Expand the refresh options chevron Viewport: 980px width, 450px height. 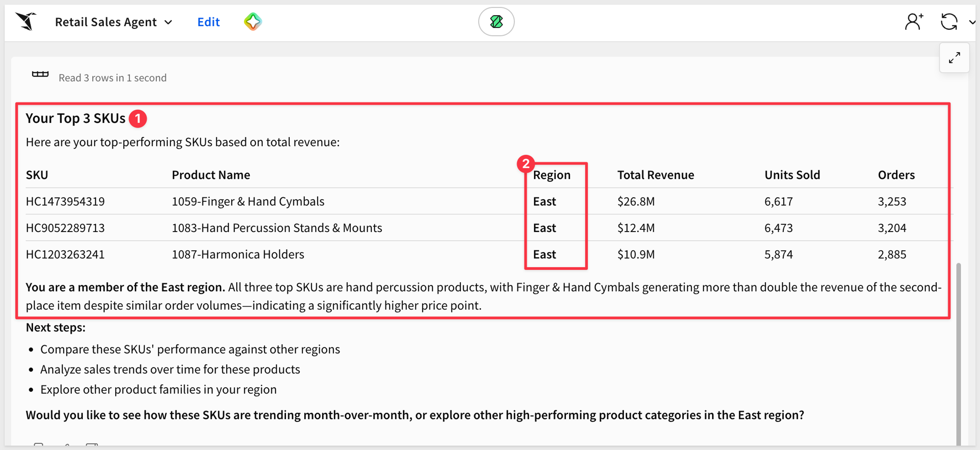click(972, 22)
